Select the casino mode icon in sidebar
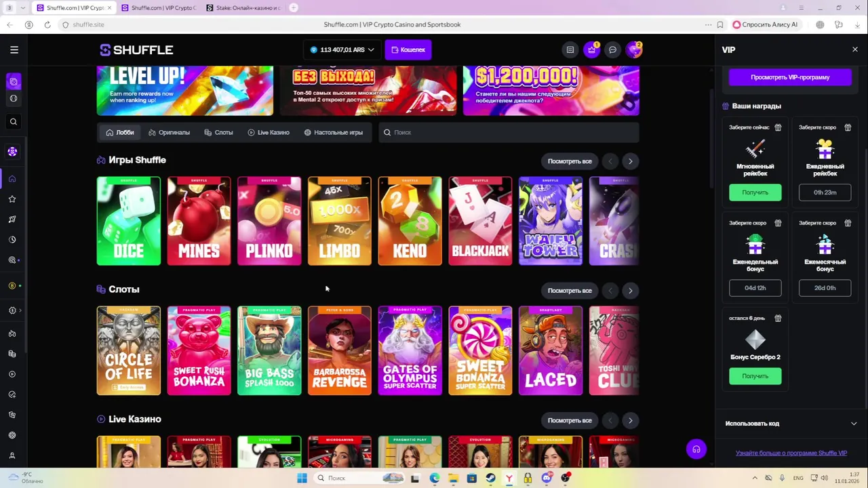This screenshot has height=488, width=868. [x=13, y=81]
